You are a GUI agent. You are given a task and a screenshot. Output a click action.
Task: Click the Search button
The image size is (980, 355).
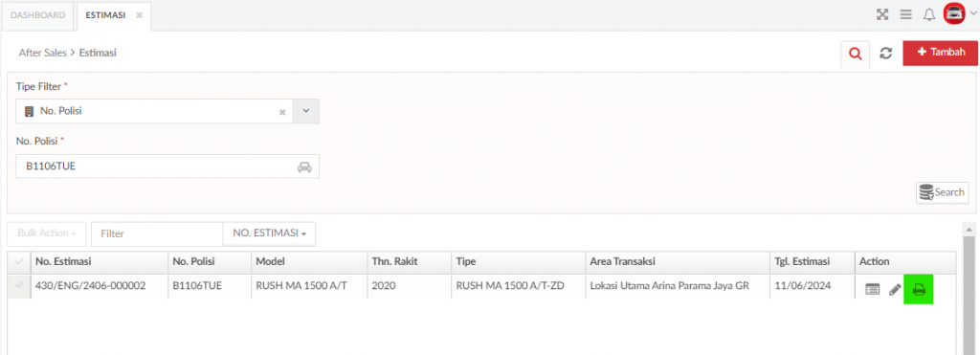942,192
